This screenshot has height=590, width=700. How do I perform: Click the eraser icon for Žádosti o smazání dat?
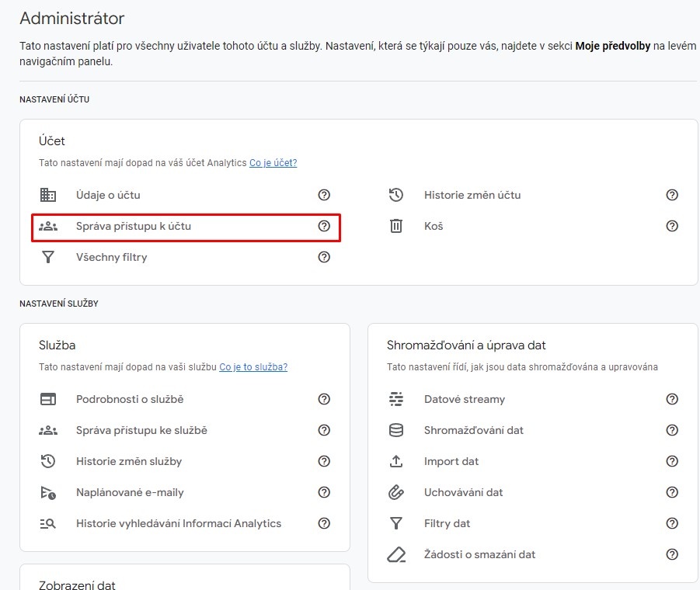pos(396,554)
